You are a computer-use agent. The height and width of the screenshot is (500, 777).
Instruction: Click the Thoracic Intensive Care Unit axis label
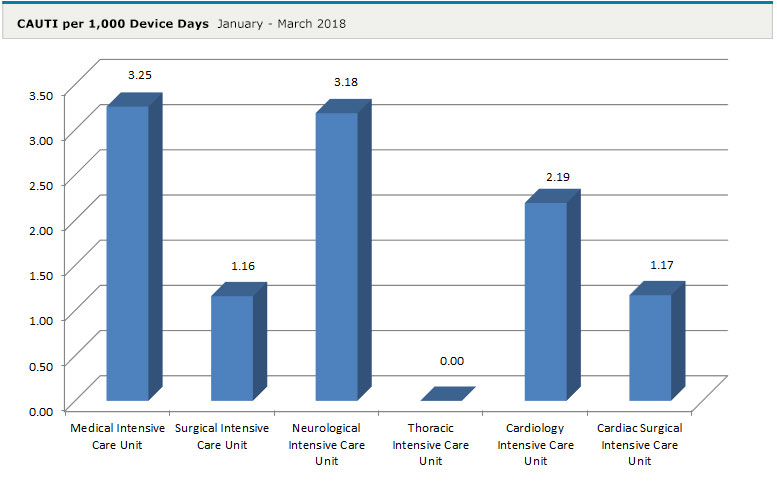[x=430, y=444]
